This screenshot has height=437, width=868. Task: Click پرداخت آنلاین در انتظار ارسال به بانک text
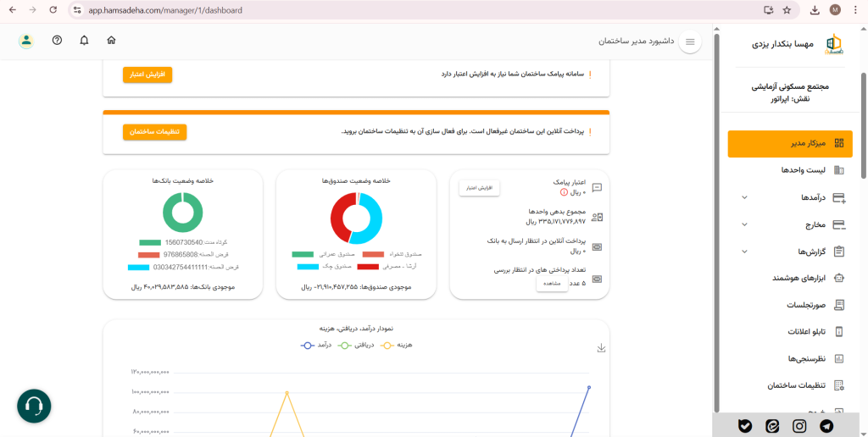(537, 241)
